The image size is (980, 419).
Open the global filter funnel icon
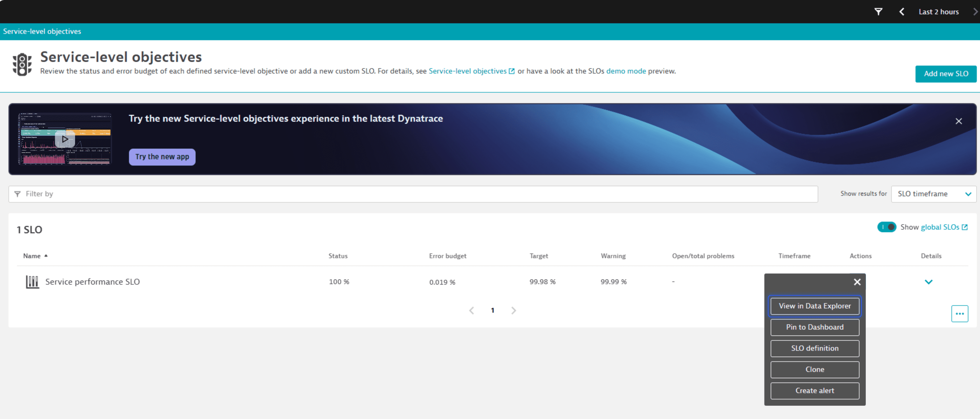pos(878,12)
